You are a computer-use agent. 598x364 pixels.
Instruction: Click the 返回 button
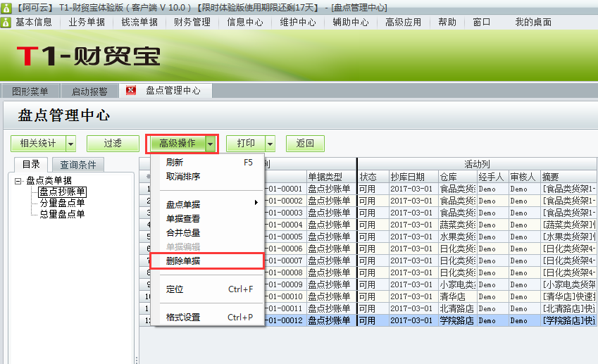tap(305, 144)
